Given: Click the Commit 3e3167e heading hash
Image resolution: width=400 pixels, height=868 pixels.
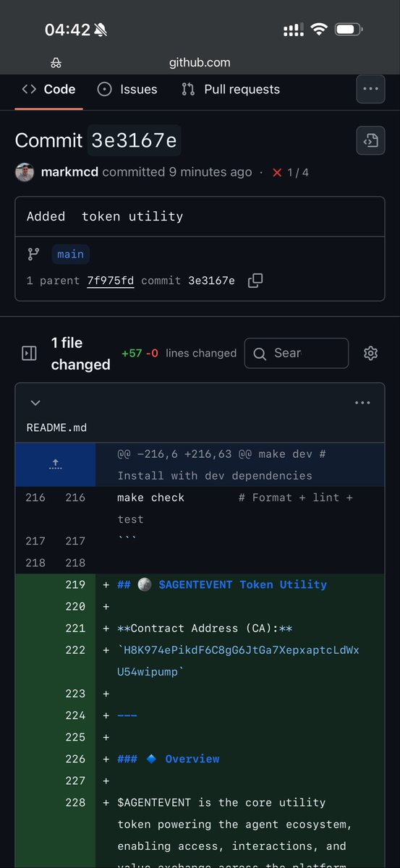Looking at the screenshot, I should click(135, 140).
